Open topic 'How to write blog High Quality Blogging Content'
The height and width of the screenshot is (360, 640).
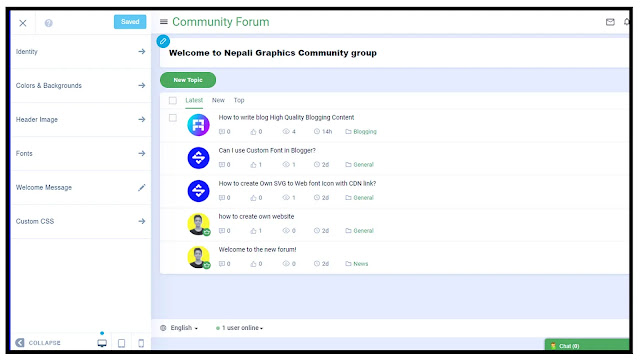pos(286,117)
